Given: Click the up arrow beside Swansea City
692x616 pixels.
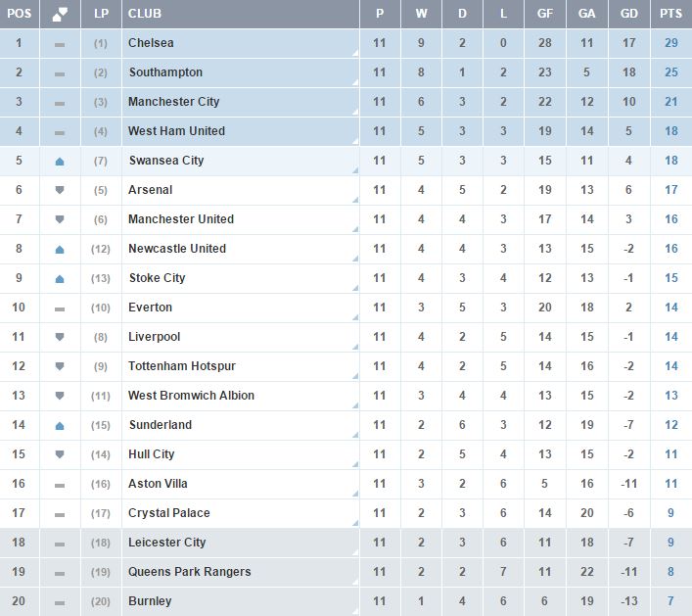Looking at the screenshot, I should [x=60, y=161].
